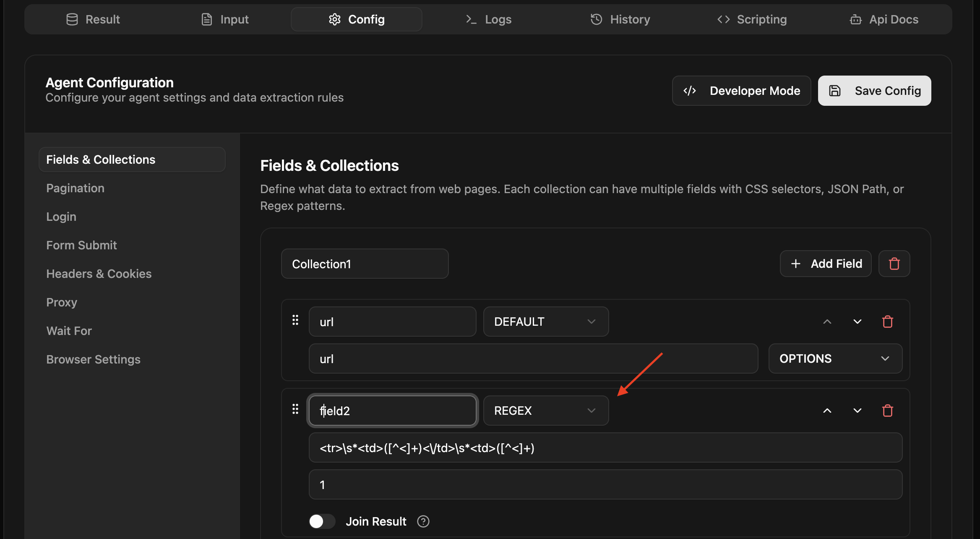Click the Save Config button
Screen dimensions: 980x539
tap(874, 91)
